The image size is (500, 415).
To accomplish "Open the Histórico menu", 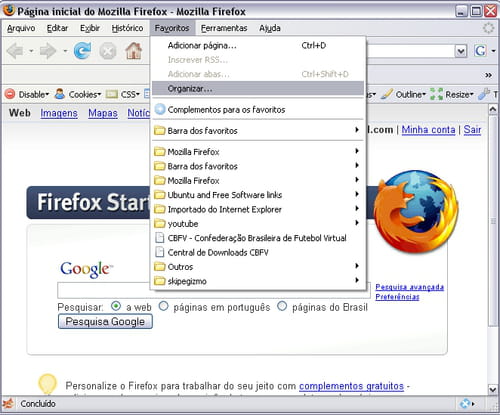I will tap(127, 28).
